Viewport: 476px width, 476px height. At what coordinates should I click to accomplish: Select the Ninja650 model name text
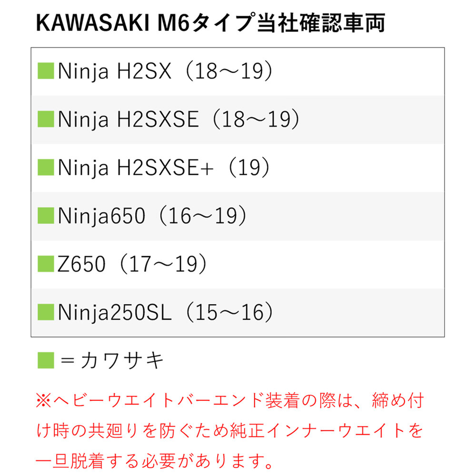(x=101, y=217)
